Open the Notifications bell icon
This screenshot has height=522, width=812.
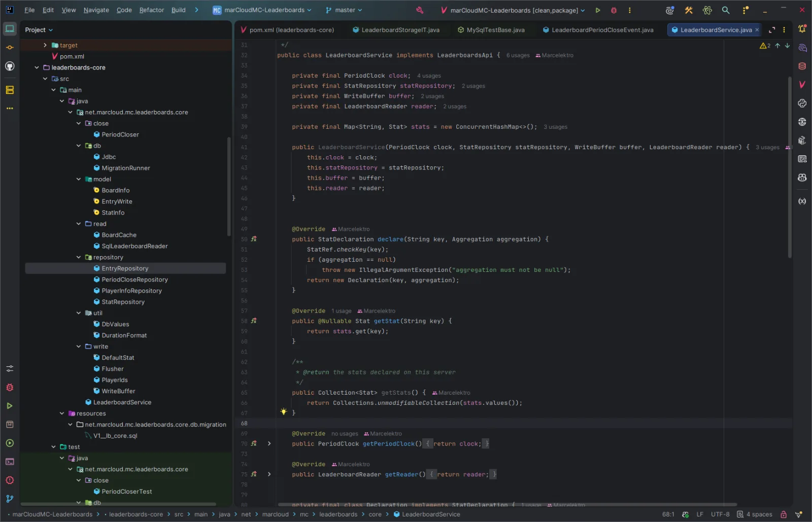tap(802, 29)
